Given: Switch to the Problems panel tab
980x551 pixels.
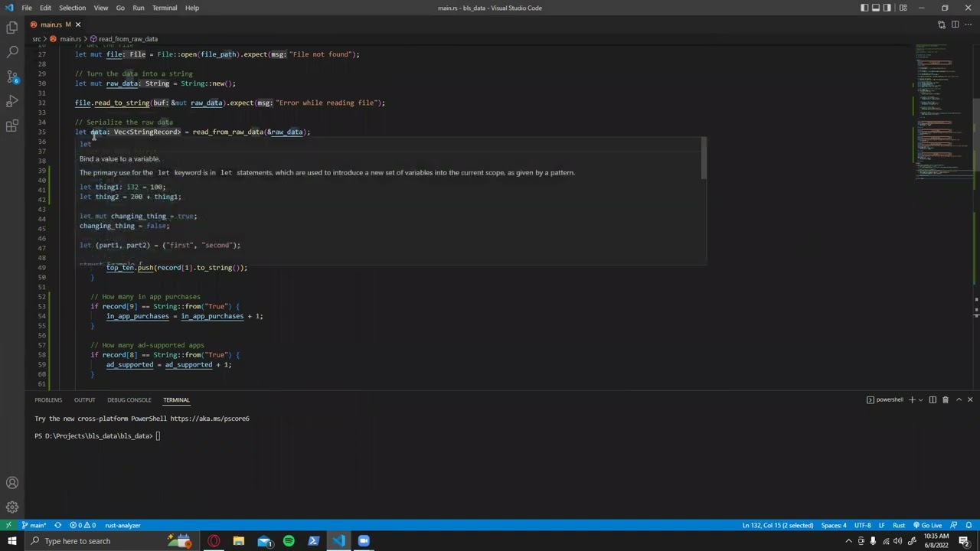Looking at the screenshot, I should click(x=48, y=399).
